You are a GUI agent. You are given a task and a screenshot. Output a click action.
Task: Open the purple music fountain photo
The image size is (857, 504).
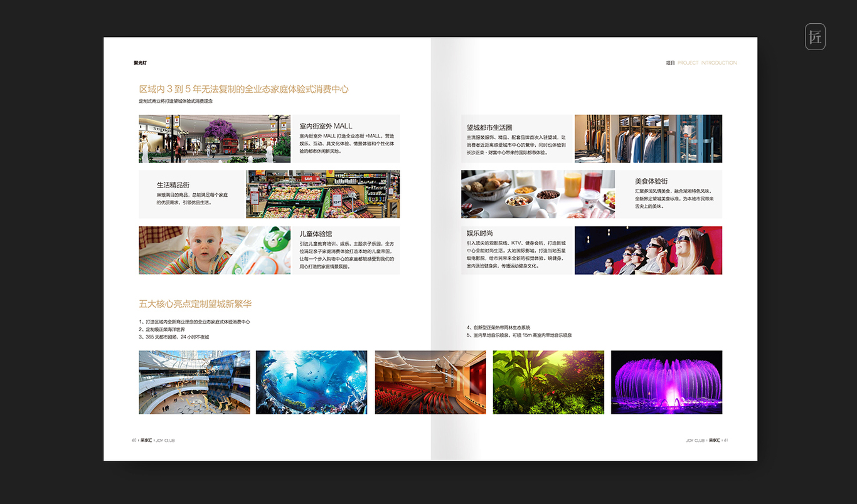pos(666,382)
